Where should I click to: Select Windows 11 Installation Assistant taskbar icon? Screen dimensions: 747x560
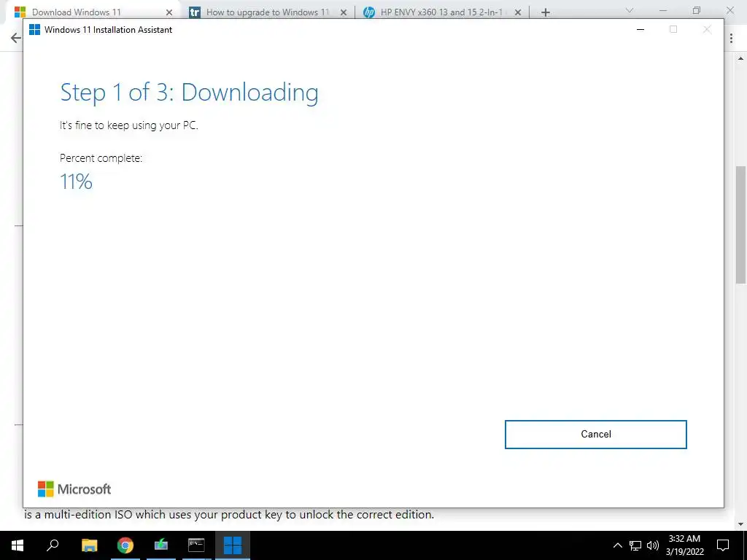pyautogui.click(x=233, y=545)
